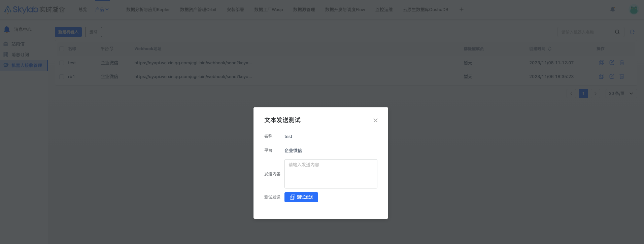Click the blue 测试发送 button

(x=301, y=197)
